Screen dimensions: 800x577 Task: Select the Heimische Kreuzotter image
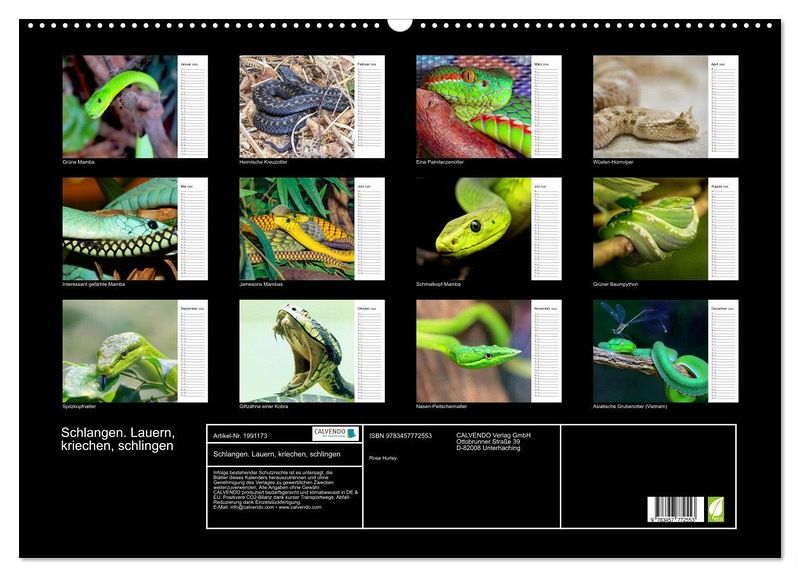click(x=296, y=105)
